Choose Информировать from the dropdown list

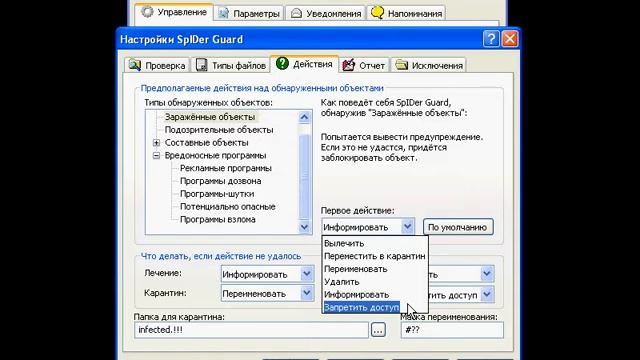coord(375,294)
